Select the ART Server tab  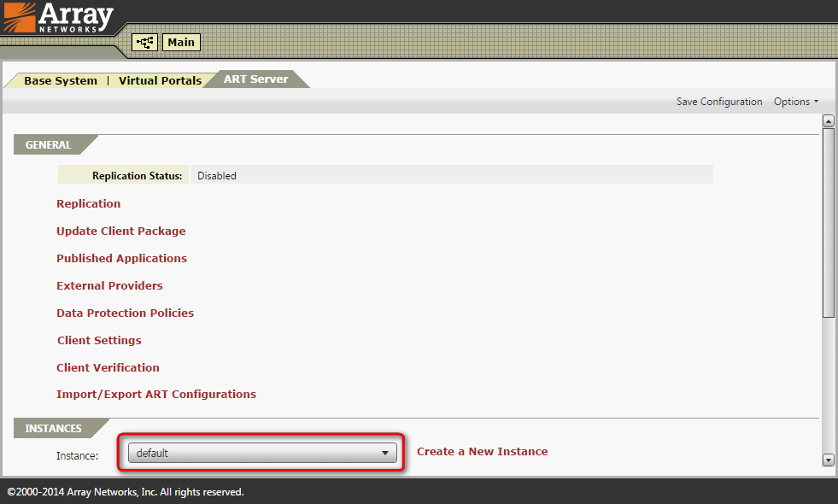256,79
